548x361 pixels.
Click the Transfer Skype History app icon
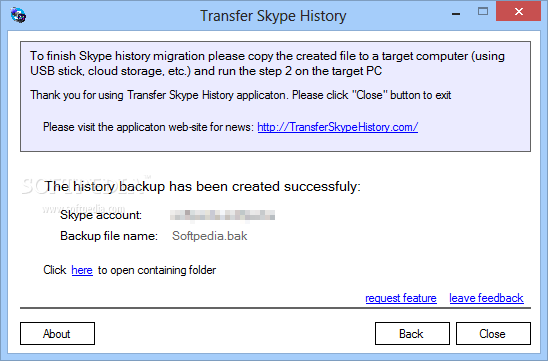point(18,15)
